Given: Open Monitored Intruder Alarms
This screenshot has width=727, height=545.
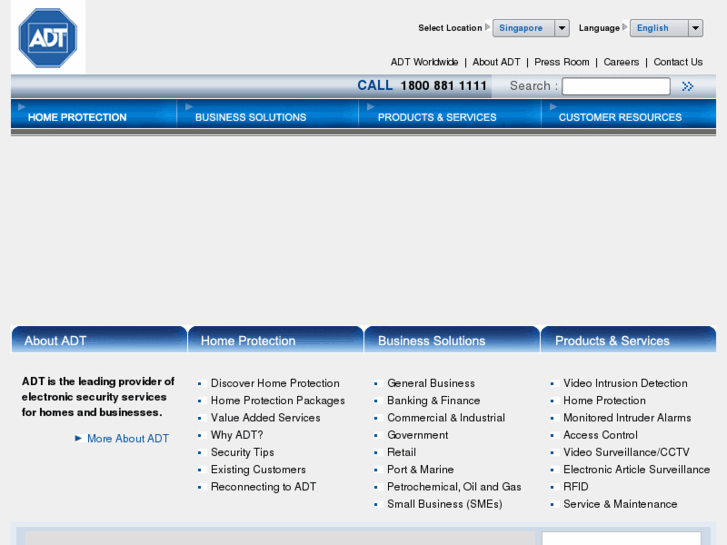Looking at the screenshot, I should (x=627, y=418).
